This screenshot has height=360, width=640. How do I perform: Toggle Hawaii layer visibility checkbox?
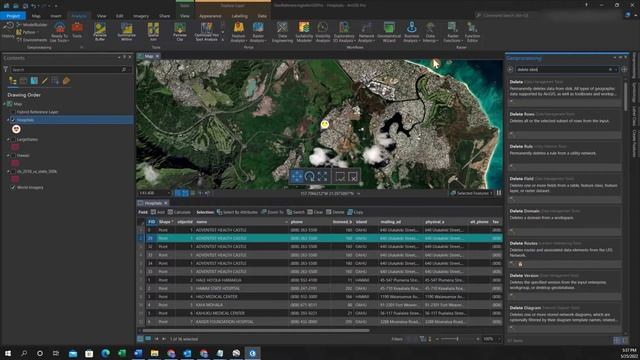click(x=13, y=156)
